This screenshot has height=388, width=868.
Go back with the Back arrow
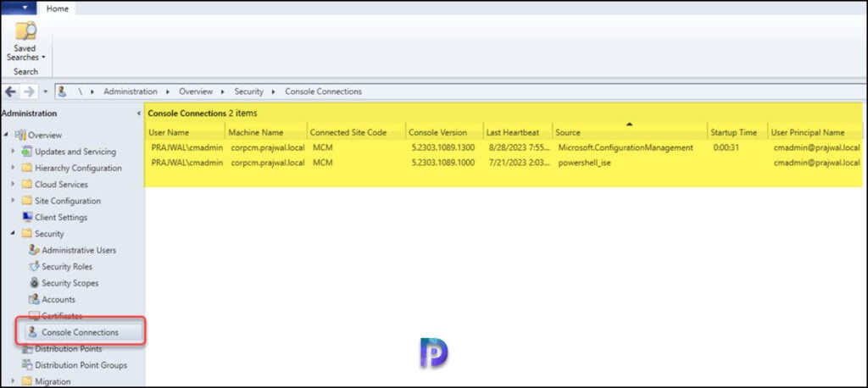10,91
